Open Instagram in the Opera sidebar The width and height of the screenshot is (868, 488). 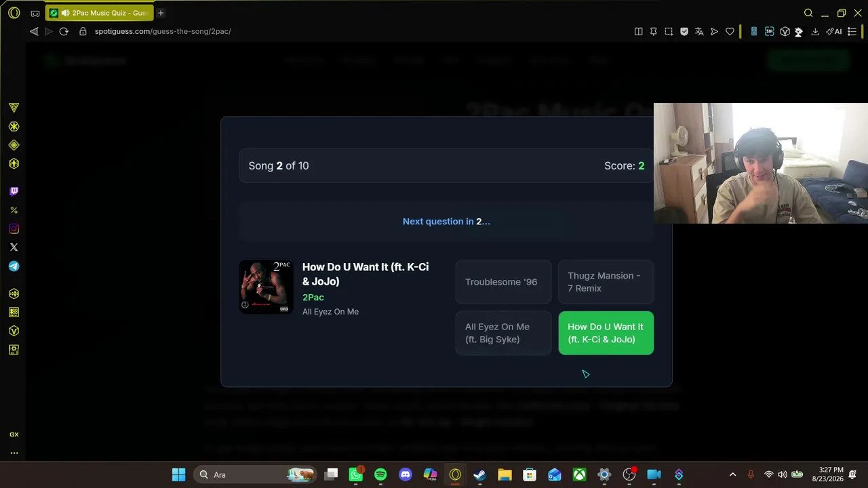click(x=14, y=229)
